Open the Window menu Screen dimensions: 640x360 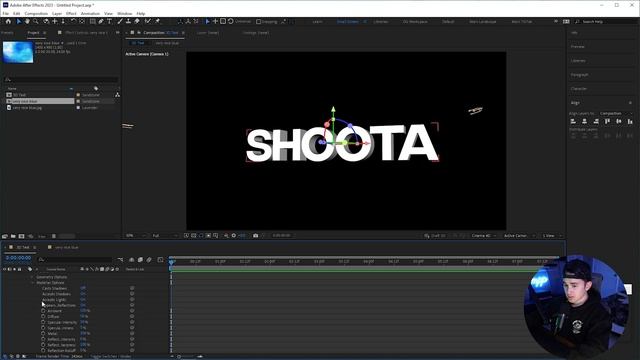[x=124, y=13]
